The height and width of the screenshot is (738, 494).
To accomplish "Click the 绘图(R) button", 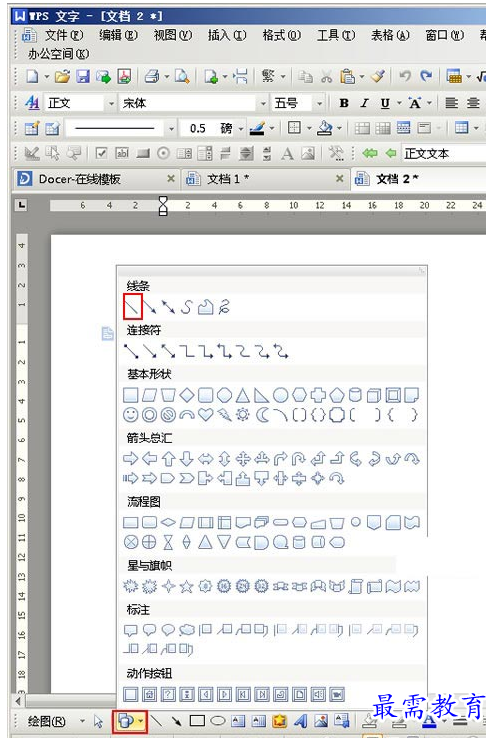I will click(47, 721).
